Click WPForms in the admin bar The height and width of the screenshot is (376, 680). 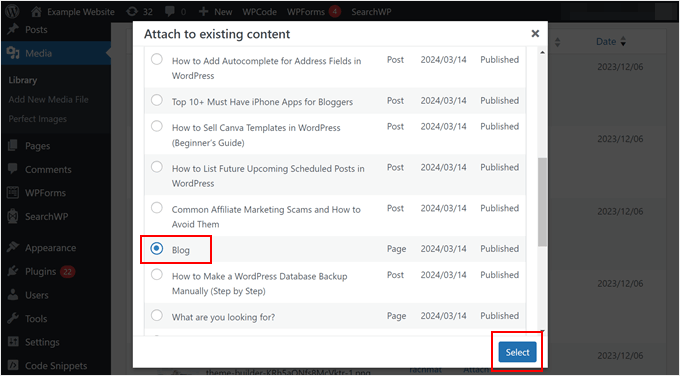(306, 12)
